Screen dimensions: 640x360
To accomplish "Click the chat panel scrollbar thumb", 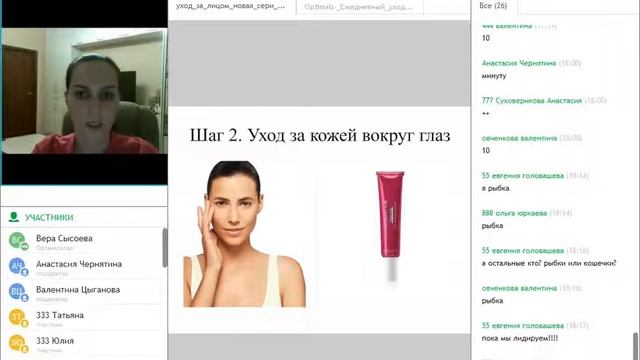I will [x=636, y=346].
